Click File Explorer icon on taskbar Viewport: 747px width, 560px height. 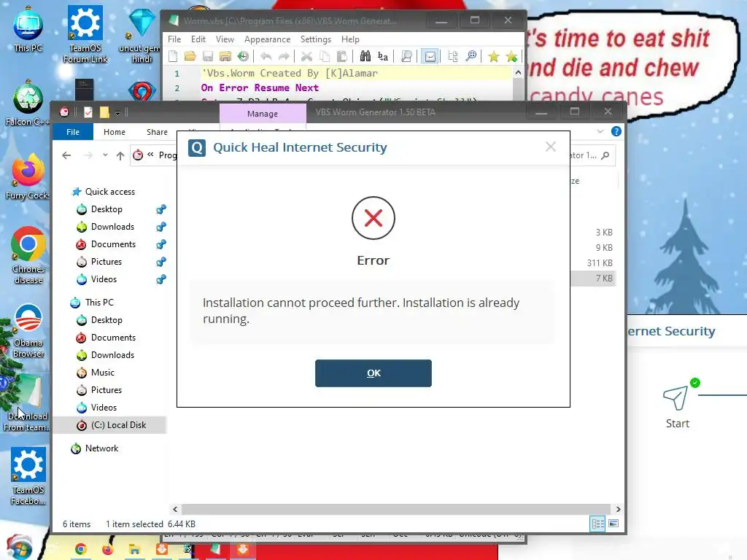click(x=134, y=550)
